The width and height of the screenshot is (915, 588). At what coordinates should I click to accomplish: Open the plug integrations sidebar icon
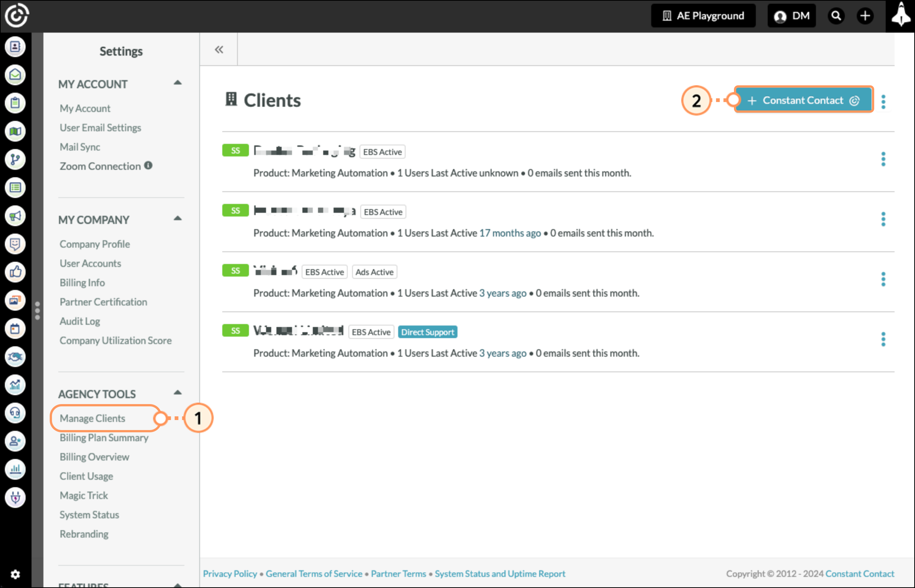point(15,498)
